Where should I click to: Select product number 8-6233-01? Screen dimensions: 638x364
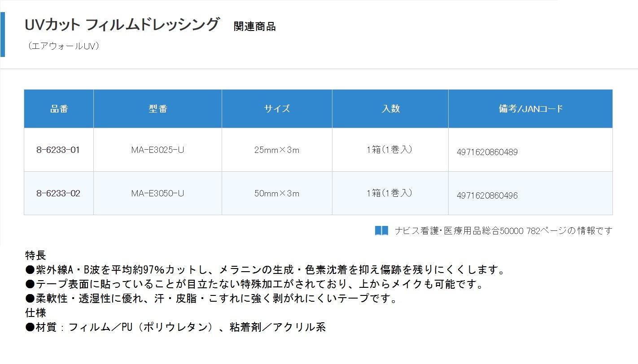[x=58, y=150]
